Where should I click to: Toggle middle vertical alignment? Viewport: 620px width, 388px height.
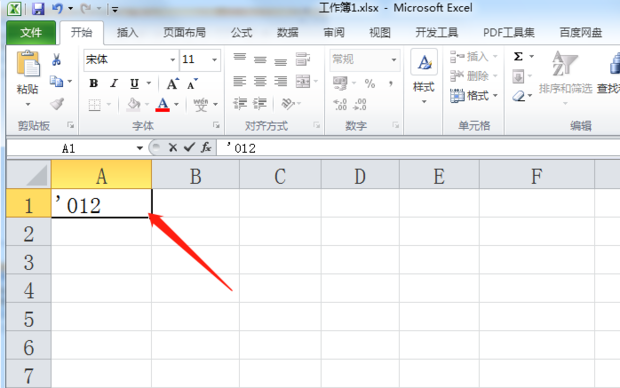coord(260,60)
